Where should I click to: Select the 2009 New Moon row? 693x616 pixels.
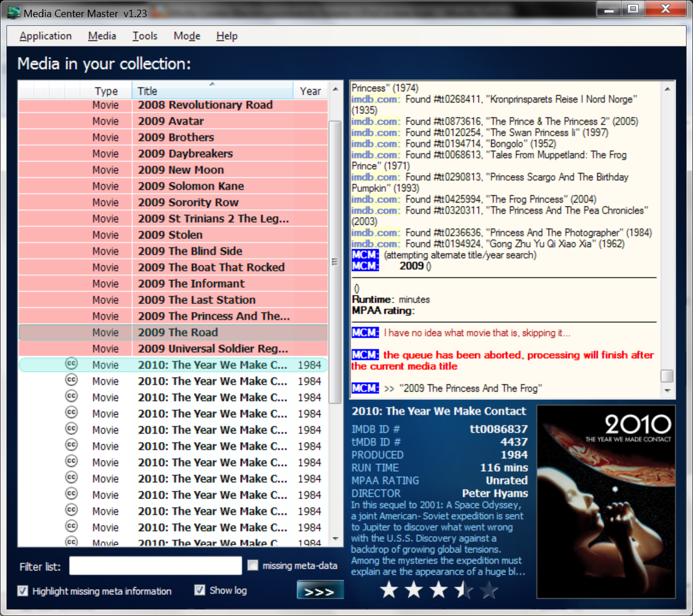tap(173, 170)
